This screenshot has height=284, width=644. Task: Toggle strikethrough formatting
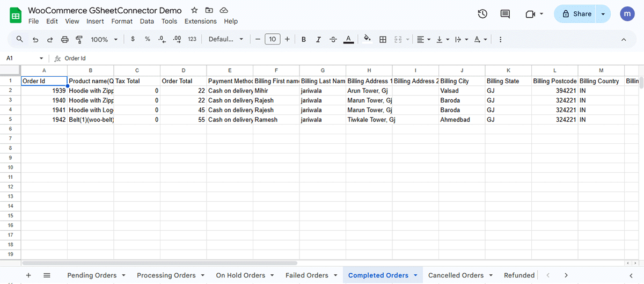click(x=333, y=39)
